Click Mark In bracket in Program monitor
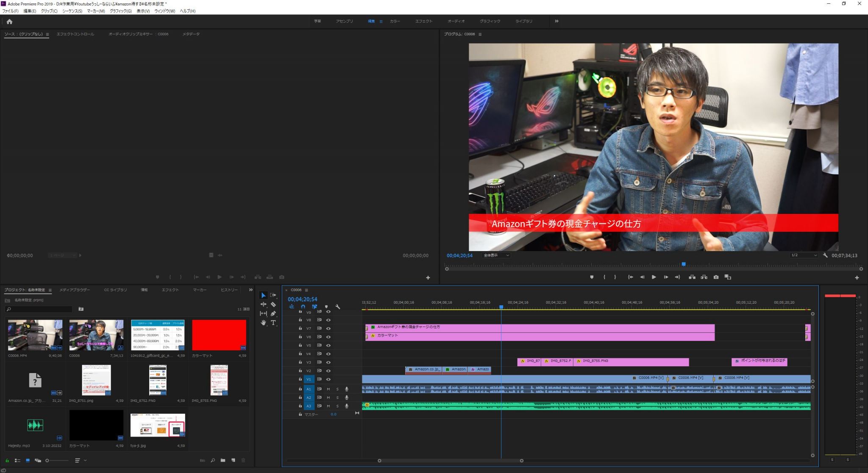868x473 pixels. [604, 277]
